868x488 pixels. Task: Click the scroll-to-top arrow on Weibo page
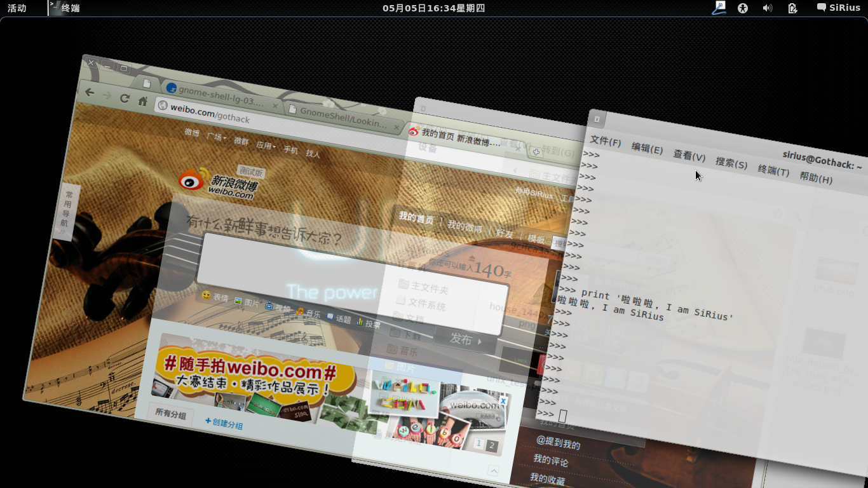[493, 471]
